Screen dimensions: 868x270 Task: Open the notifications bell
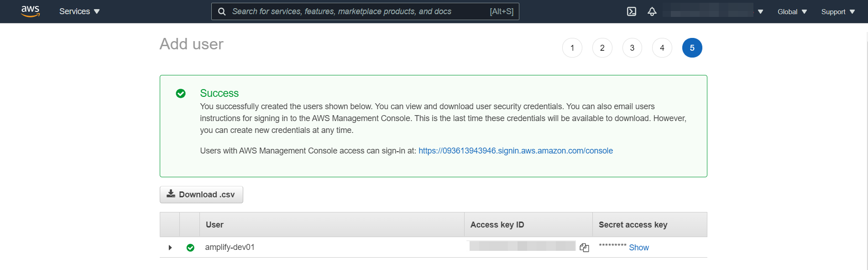[652, 11]
